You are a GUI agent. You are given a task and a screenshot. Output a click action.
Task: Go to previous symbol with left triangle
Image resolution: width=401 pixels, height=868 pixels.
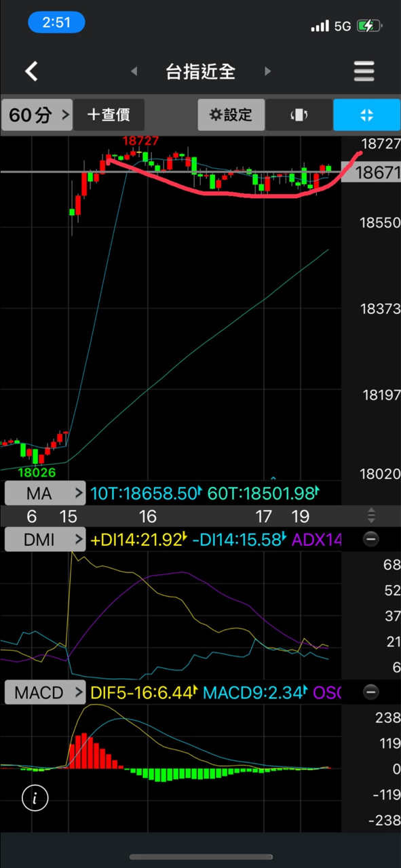click(x=134, y=71)
